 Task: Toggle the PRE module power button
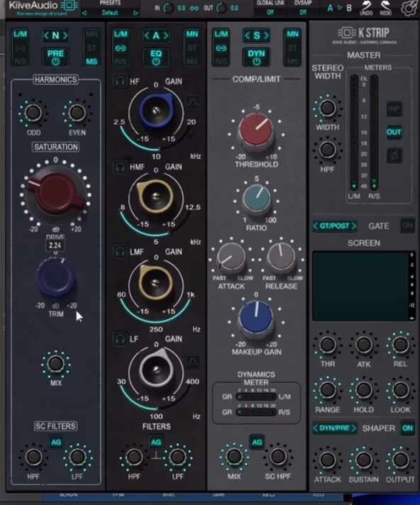coord(55,62)
